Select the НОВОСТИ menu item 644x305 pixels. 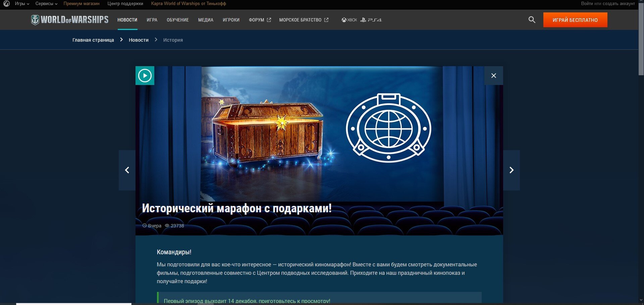coord(127,20)
